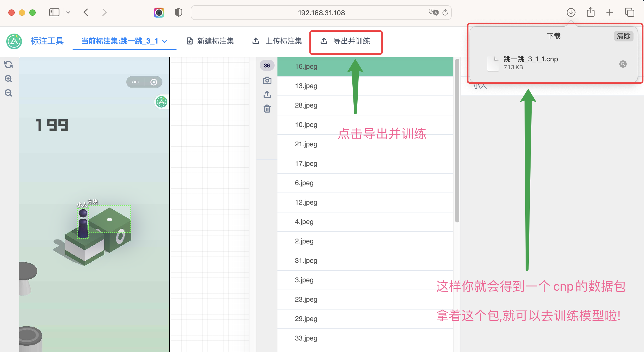Click the address bar showing 192.168.31.108
Viewport: 644px width, 352px height.
[321, 13]
